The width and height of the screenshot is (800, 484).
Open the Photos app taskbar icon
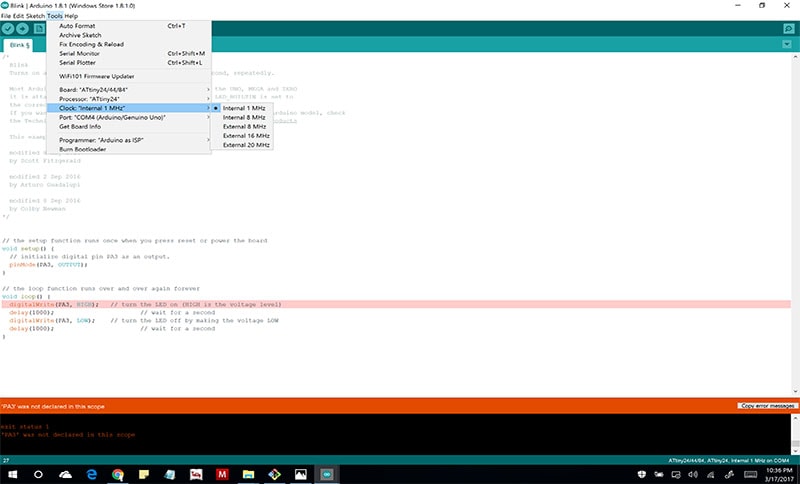(301, 474)
